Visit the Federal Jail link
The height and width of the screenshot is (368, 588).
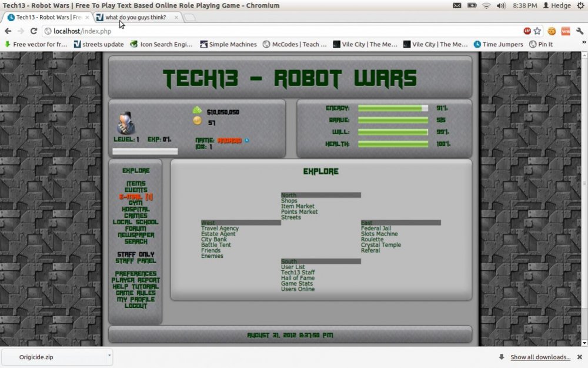376,228
